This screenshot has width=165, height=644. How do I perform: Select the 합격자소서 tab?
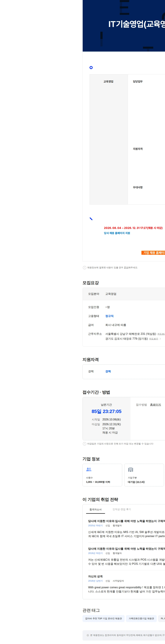pos(96,509)
